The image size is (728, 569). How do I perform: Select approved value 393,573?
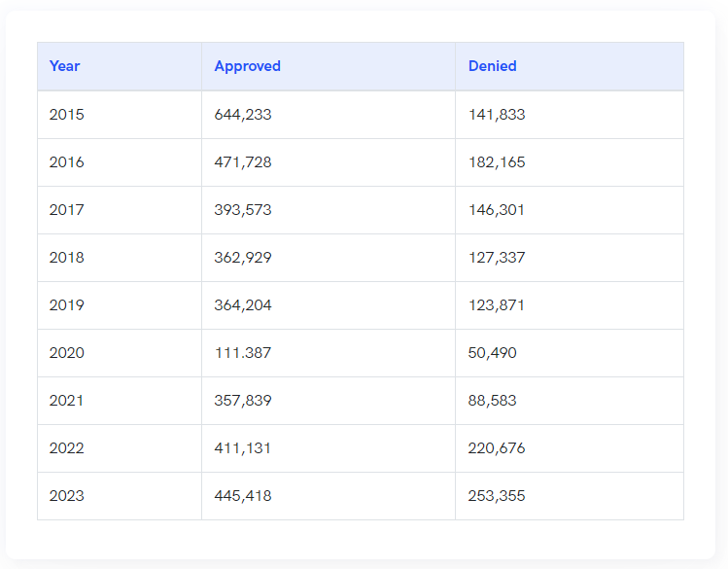point(243,210)
